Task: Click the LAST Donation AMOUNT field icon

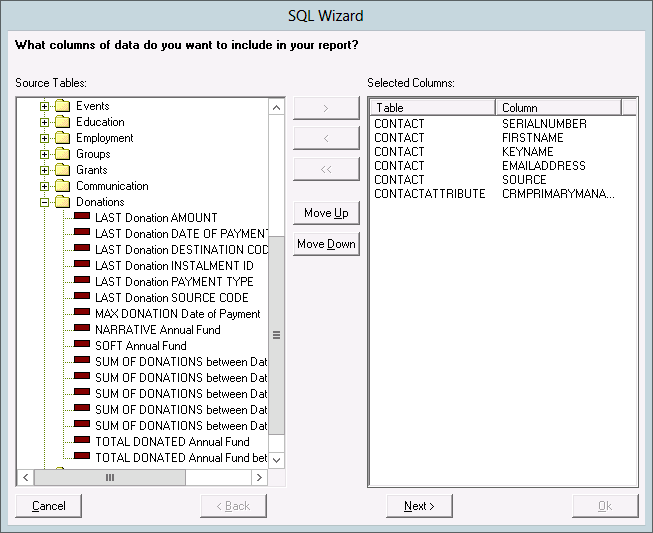Action: (81, 218)
